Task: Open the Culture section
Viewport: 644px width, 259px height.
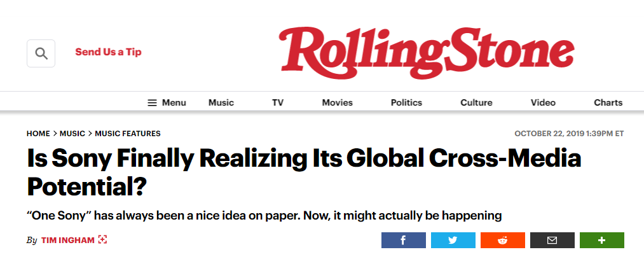Action: (476, 103)
